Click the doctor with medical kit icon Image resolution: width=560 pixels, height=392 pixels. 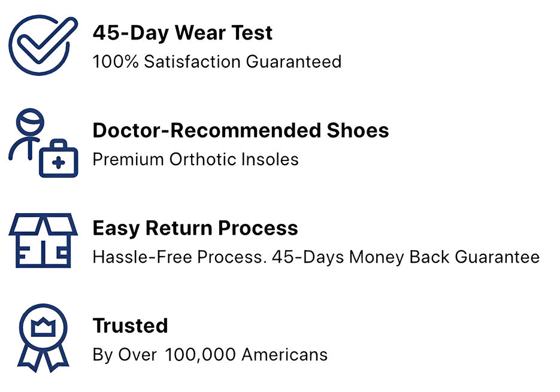tap(43, 144)
